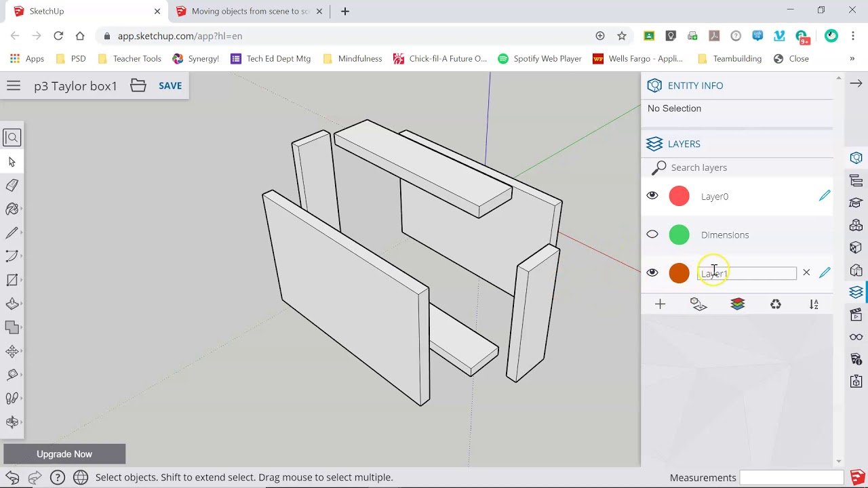Open the Scenes panel
This screenshot has height=488, width=868.
pyautogui.click(x=855, y=314)
